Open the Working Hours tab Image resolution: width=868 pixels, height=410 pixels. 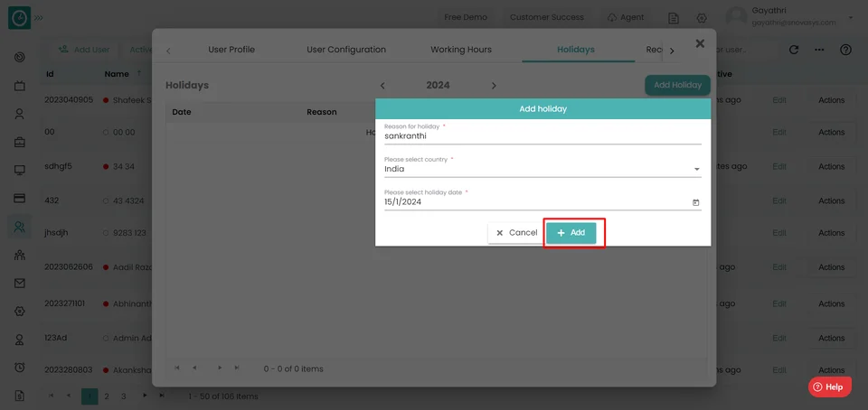point(461,50)
